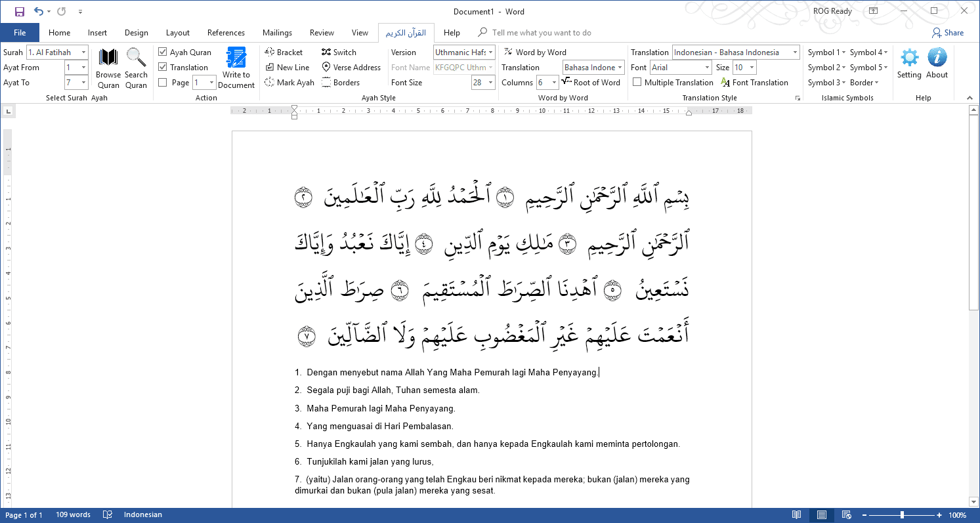Apply Bracket ayah style
Image resolution: width=980 pixels, height=523 pixels.
click(284, 52)
